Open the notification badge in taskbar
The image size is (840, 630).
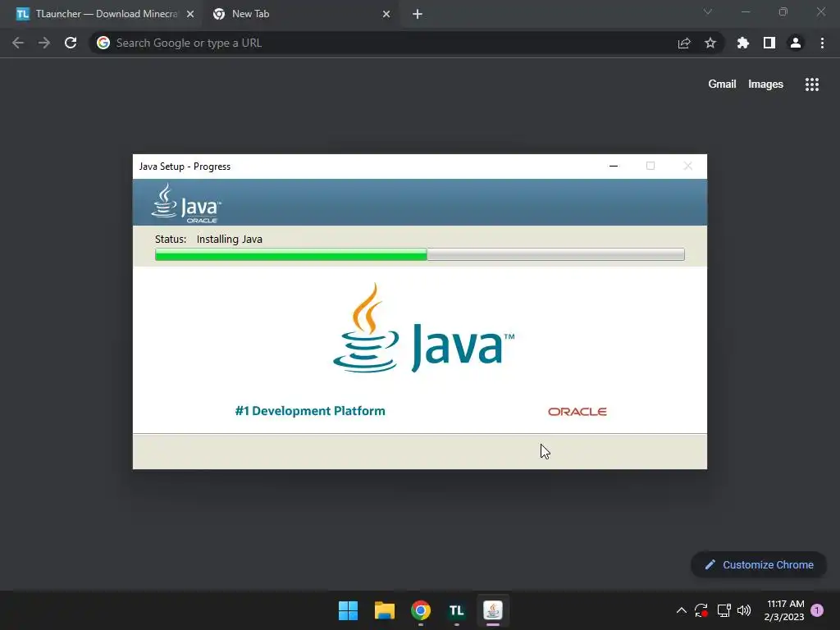point(817,610)
